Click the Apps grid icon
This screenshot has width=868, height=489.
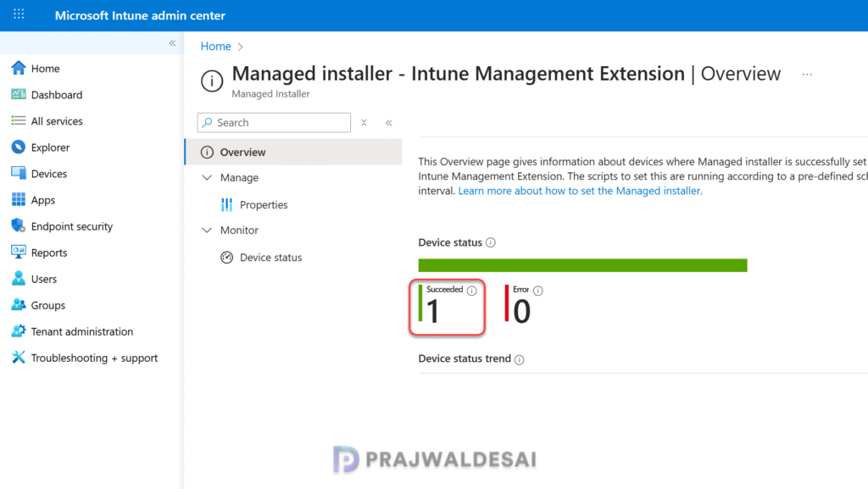tap(19, 200)
